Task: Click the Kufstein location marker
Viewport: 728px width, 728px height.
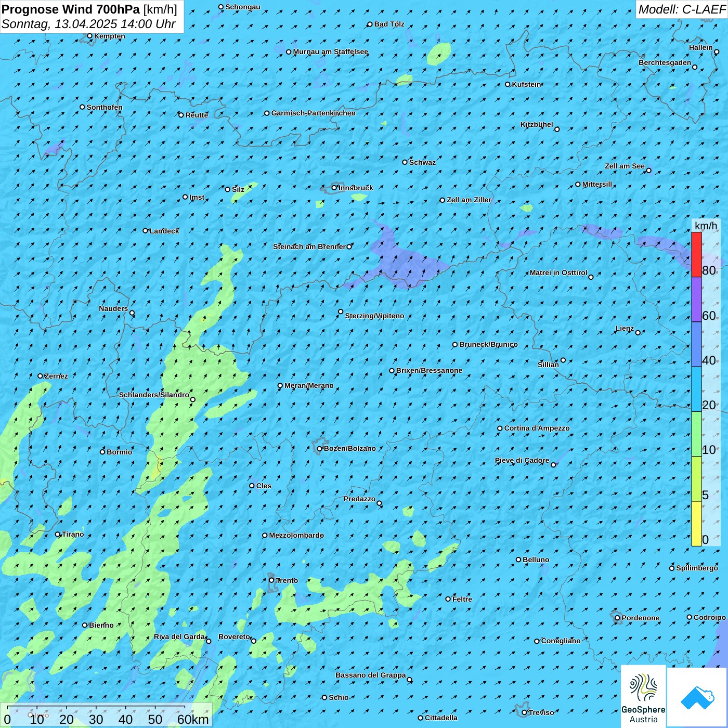Action: point(508,84)
